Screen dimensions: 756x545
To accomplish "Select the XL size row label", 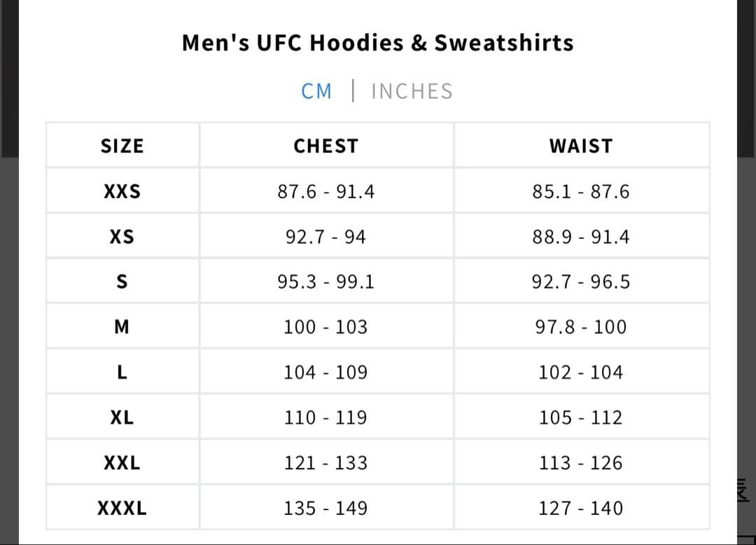I will [x=122, y=418].
